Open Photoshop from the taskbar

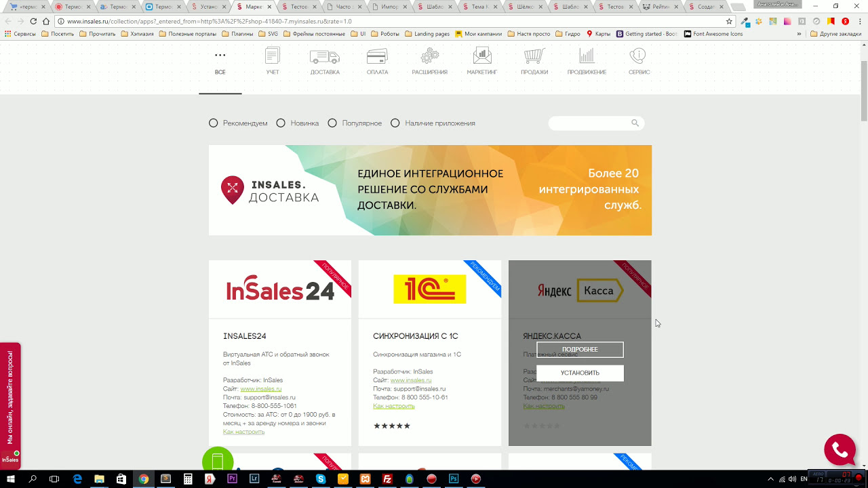(x=454, y=479)
